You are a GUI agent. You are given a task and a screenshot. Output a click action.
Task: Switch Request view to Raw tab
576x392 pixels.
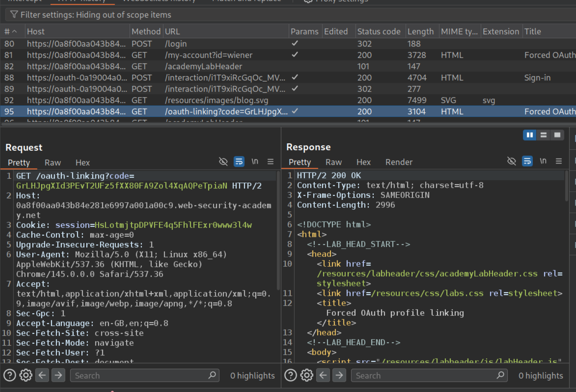[53, 163]
